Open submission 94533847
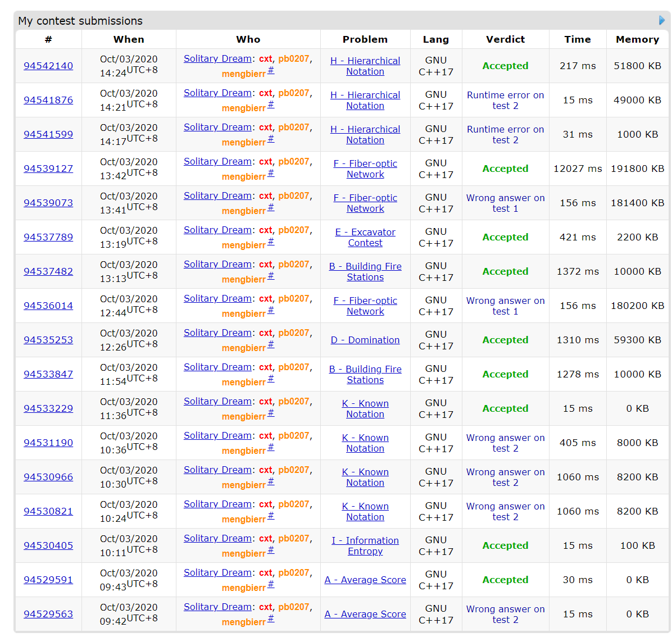Image resolution: width=672 pixels, height=637 pixels. 48,374
